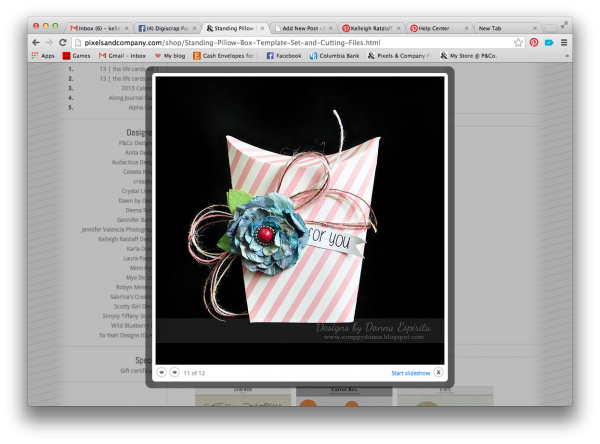Click the pillow box photo in lightbox
600x444 pixels.
(x=300, y=220)
